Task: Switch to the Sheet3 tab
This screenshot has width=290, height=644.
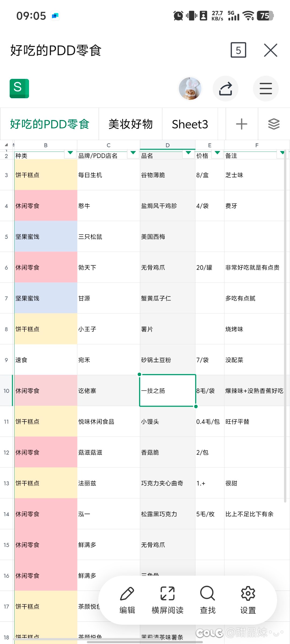Action: pos(190,124)
